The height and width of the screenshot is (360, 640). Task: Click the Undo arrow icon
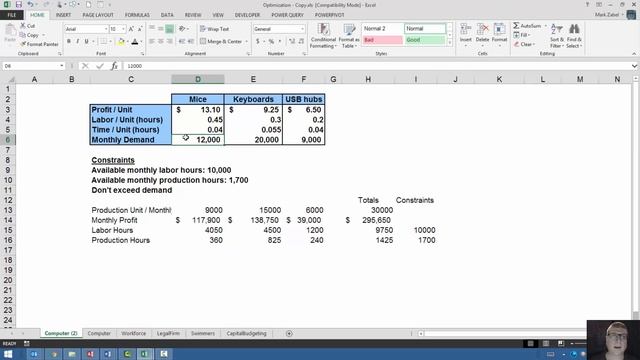pos(30,4)
